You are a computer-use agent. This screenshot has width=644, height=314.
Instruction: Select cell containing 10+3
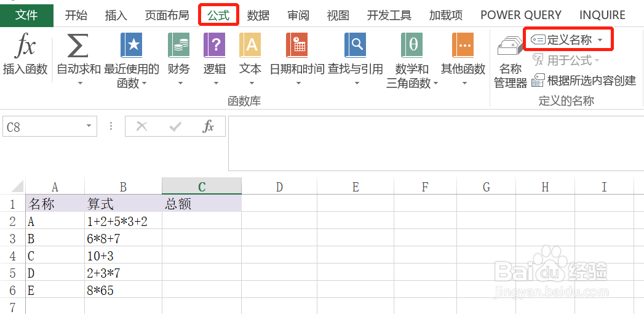tap(123, 256)
